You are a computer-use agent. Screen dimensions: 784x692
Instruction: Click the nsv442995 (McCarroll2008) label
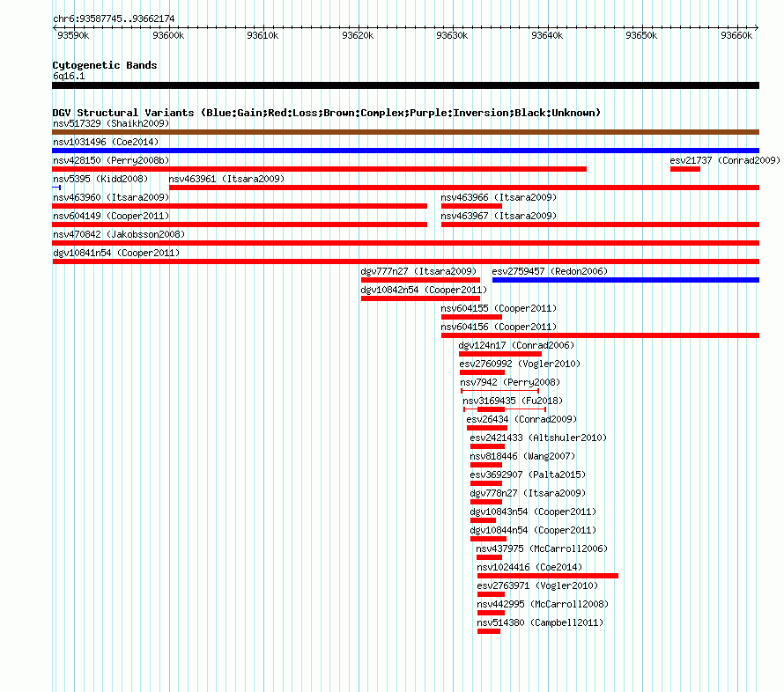coord(543,604)
